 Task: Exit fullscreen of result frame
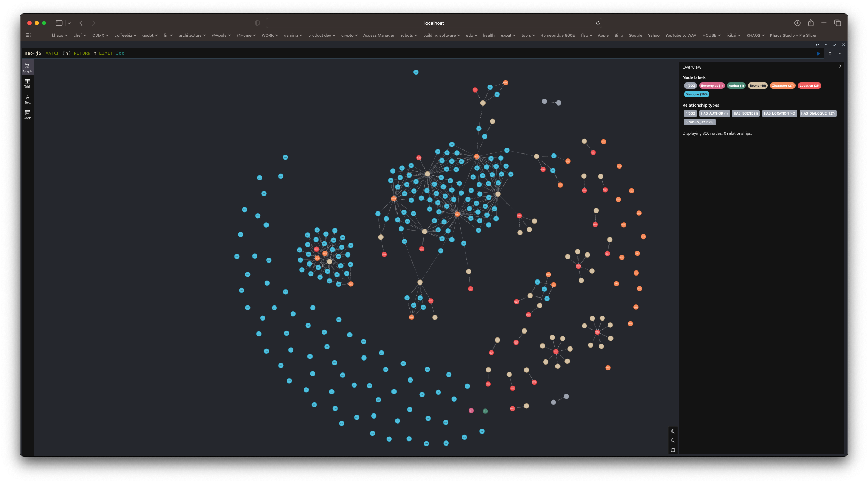pyautogui.click(x=834, y=45)
